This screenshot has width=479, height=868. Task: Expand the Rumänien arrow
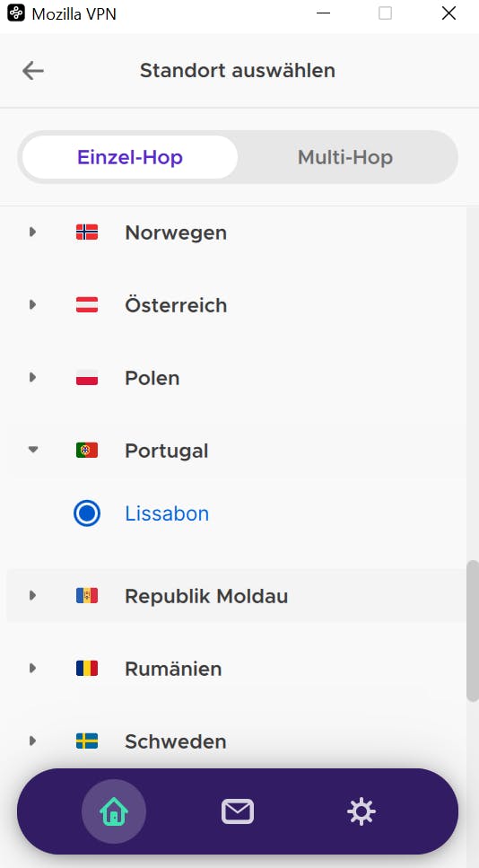32,668
